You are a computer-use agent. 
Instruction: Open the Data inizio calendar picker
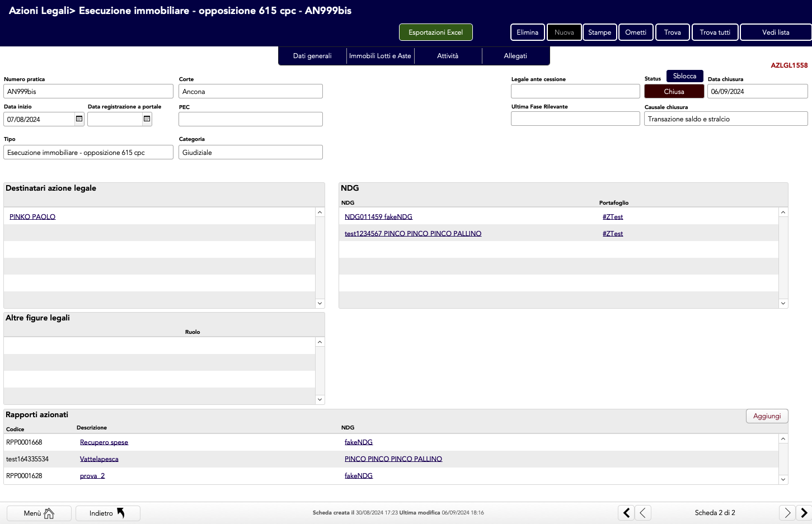click(79, 119)
